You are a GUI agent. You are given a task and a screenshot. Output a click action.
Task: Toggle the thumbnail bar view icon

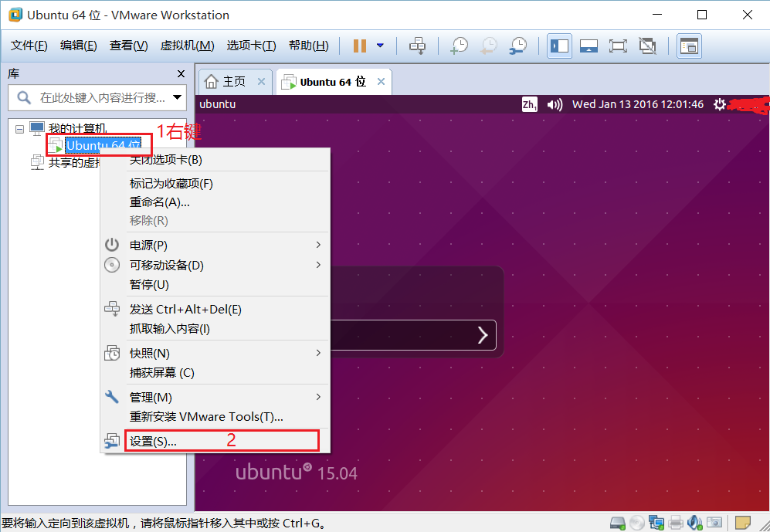(589, 46)
